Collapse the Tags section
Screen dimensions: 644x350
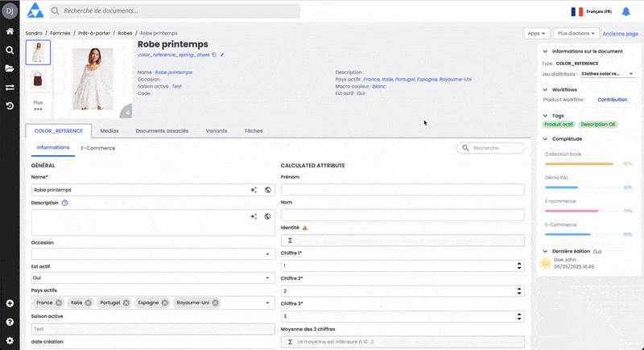(545, 116)
